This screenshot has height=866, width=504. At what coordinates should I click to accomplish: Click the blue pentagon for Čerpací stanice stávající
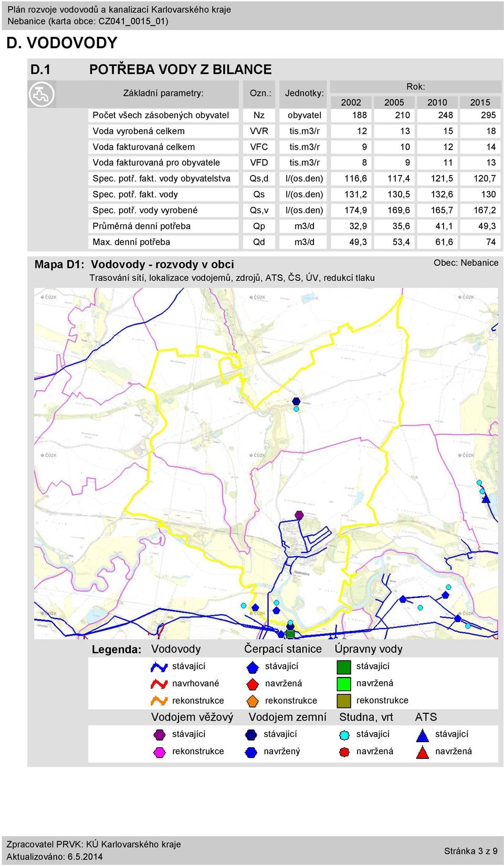(x=253, y=667)
